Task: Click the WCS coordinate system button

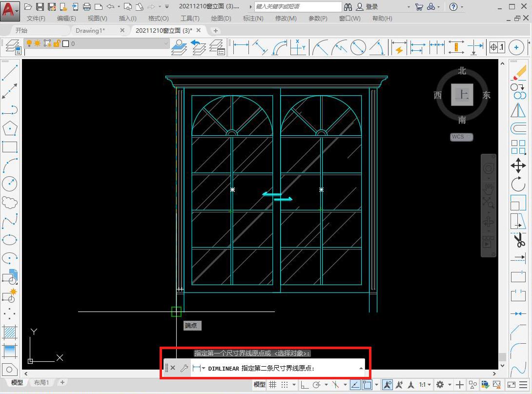Action: pos(461,137)
